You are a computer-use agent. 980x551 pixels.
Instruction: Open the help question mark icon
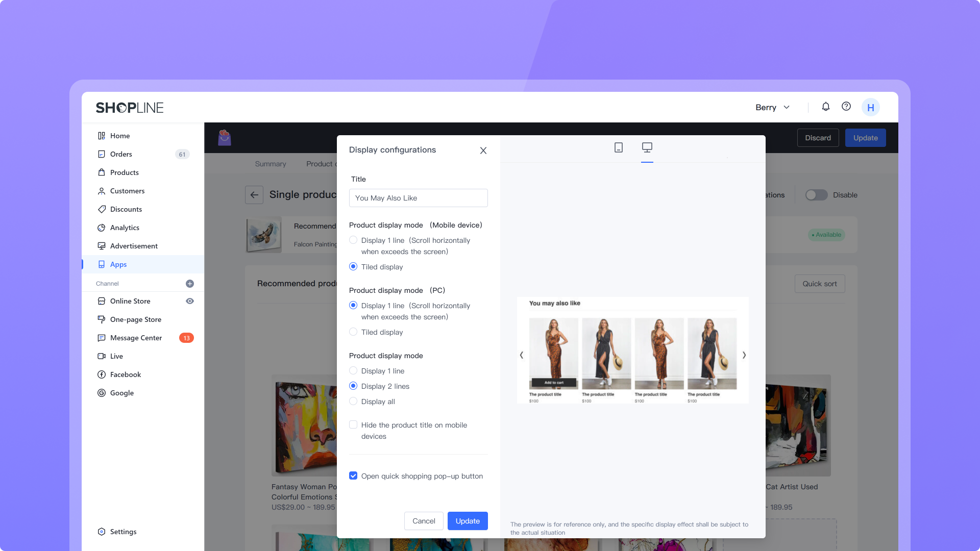tap(846, 107)
